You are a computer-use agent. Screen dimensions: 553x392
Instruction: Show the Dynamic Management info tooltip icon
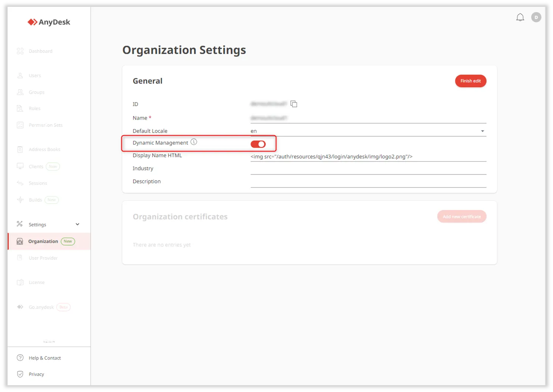click(194, 142)
